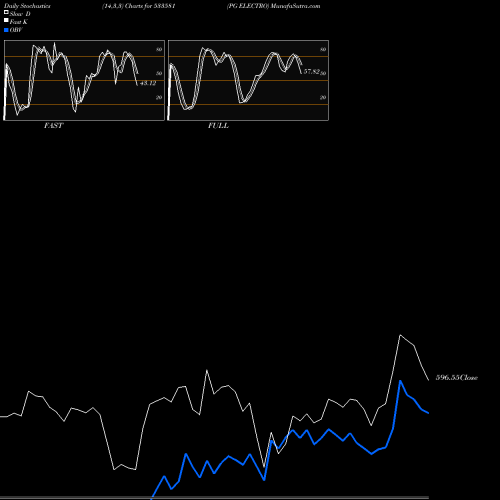Click the FAST chart label
The width and height of the screenshot is (500, 500).
[53, 126]
